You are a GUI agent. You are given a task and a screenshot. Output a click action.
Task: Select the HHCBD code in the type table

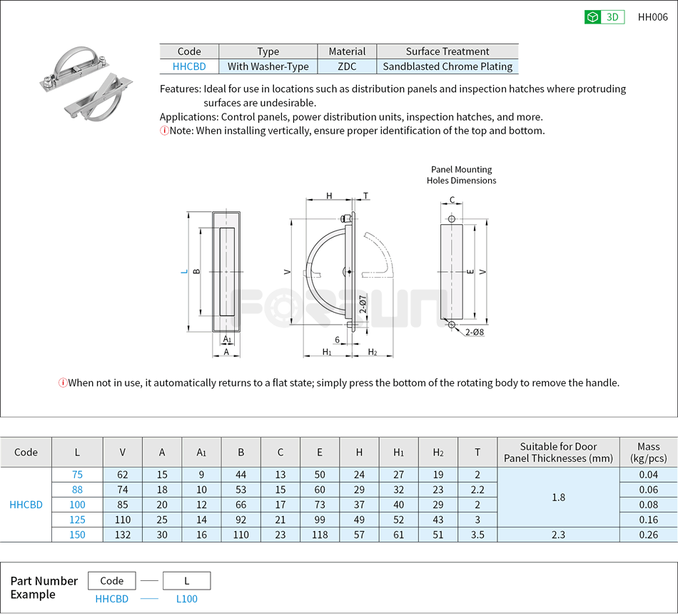click(188, 66)
